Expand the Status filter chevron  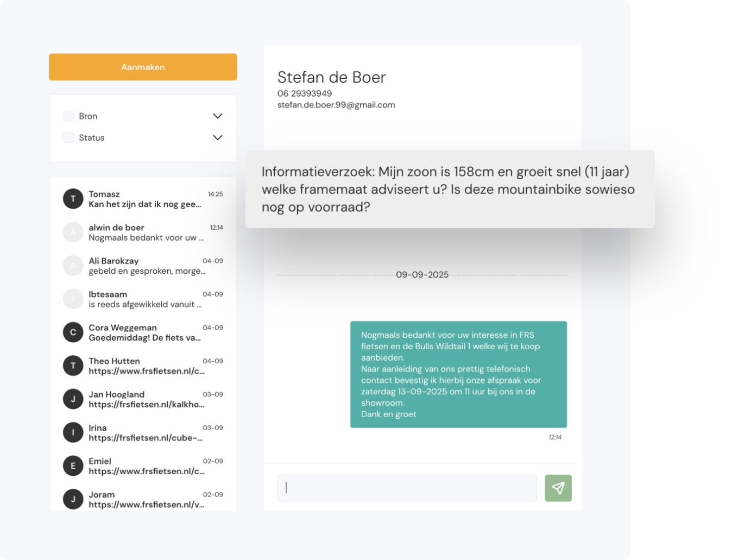click(x=217, y=138)
